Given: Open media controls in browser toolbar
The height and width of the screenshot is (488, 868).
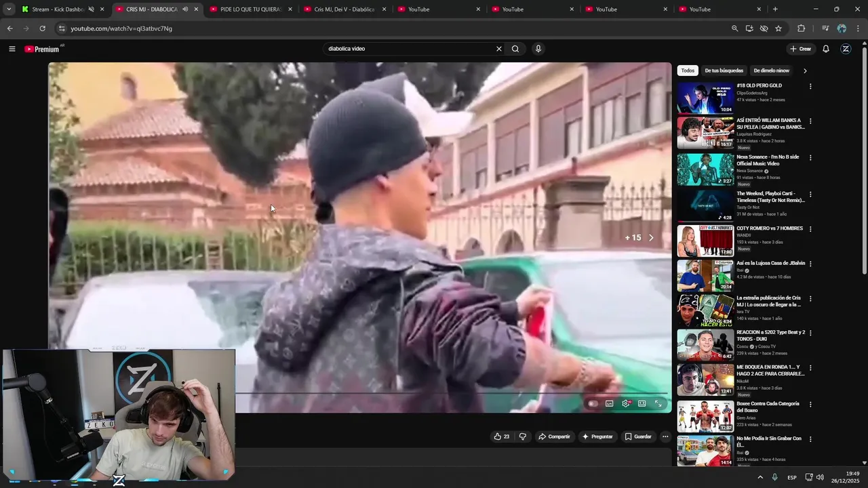Looking at the screenshot, I should point(825,28).
